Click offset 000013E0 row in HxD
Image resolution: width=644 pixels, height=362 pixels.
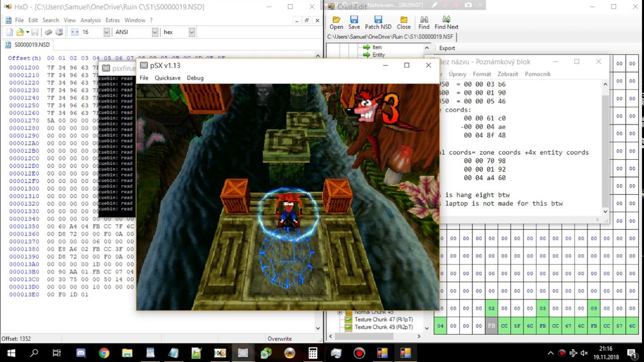tap(48, 294)
